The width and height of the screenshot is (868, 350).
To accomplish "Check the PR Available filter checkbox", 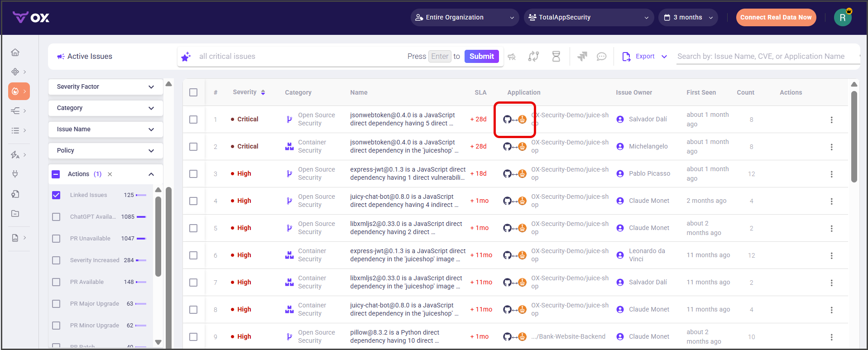I will point(56,282).
